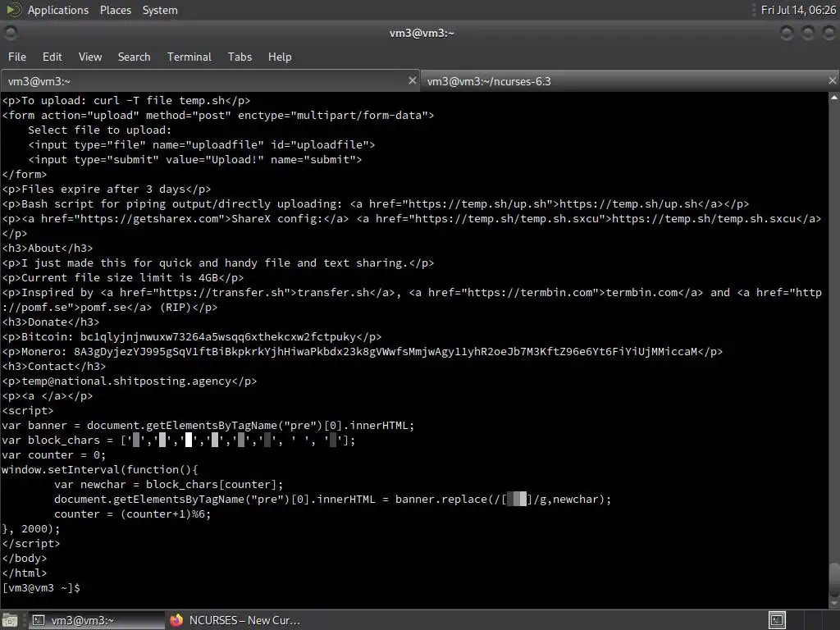Image resolution: width=840 pixels, height=630 pixels.
Task: Click the 'Current file size limit is 4GB' line
Action: pyautogui.click(x=123, y=277)
